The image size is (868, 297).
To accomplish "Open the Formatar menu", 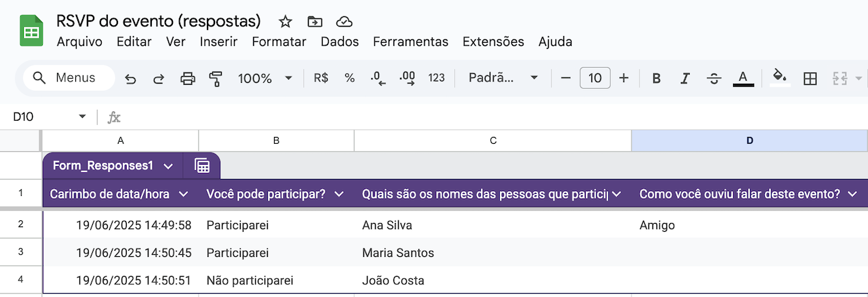I will pyautogui.click(x=279, y=41).
